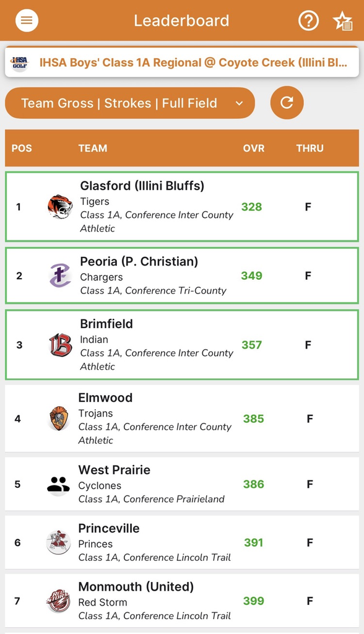Tap the Glasford Tigers team logo

(x=60, y=207)
